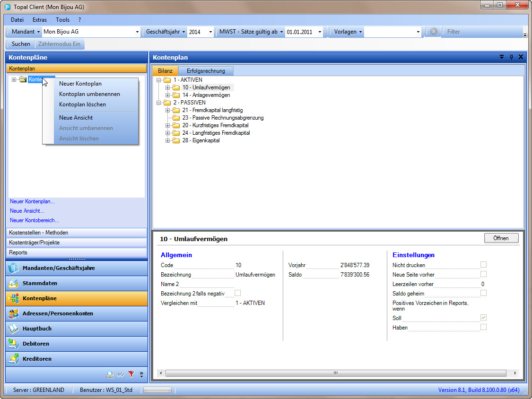Click the Kreditoren icon in navigation
The image size is (532, 399).
click(13, 359)
